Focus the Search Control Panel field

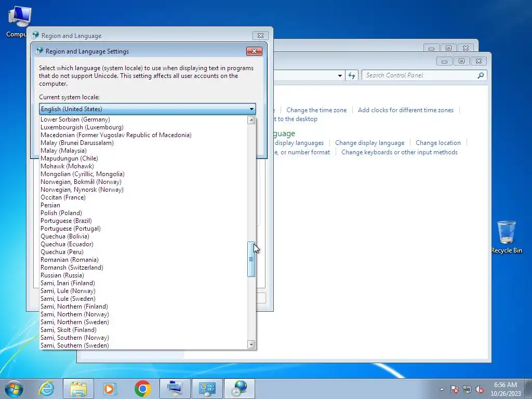[x=421, y=75]
